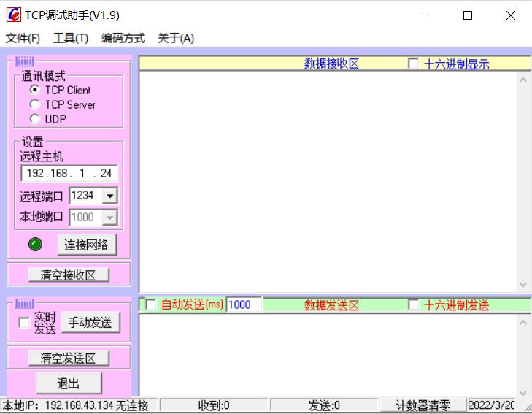Click inside the data send text area
The width and height of the screenshot is (532, 414).
point(328,356)
